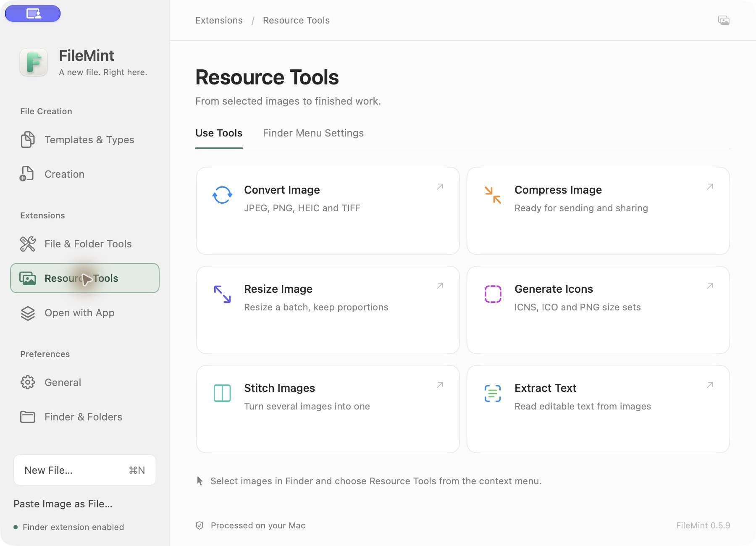Click the open arrow on Convert Image card
This screenshot has width=756, height=546.
click(440, 186)
